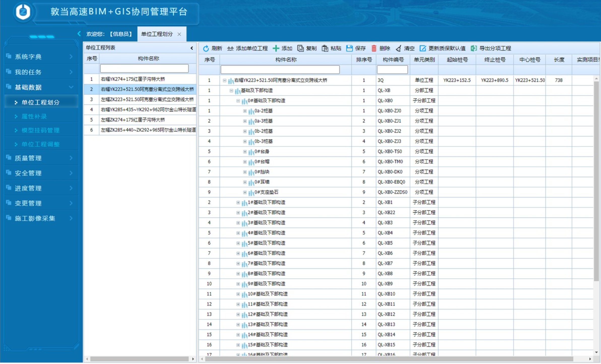Viewport: 601px width, 364px height.
Task: Click the Refresh (刷新) toolbar icon
Action: 206,48
